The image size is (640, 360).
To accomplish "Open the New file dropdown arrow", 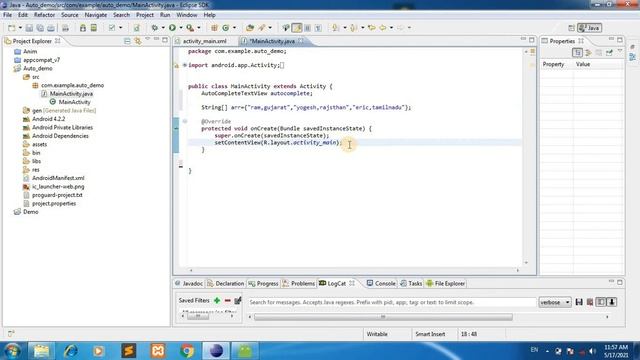I will [x=20, y=28].
